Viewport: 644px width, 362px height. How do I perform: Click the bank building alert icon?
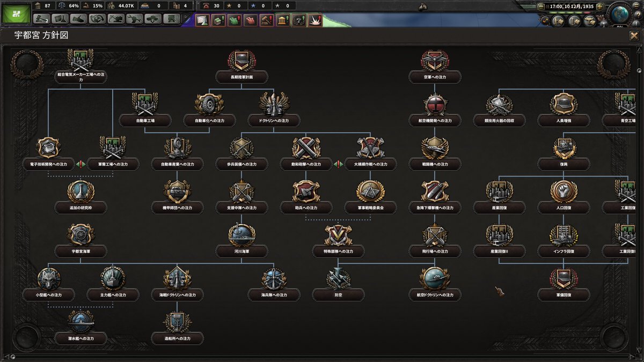click(x=283, y=20)
